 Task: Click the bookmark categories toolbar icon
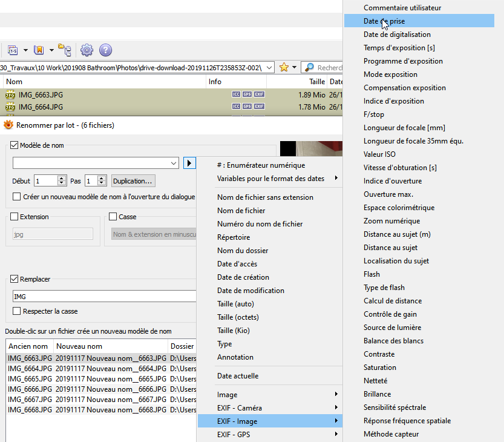pyautogui.click(x=39, y=50)
